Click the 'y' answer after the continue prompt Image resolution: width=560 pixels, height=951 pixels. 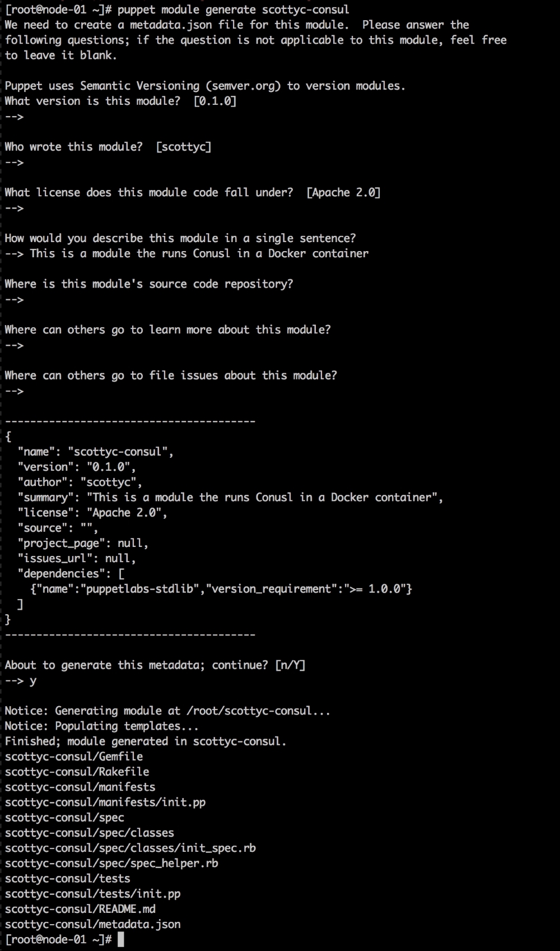click(x=33, y=681)
